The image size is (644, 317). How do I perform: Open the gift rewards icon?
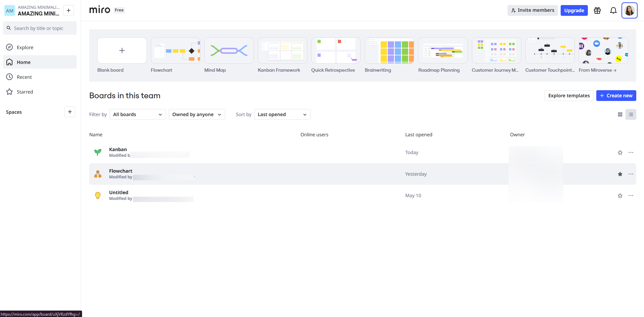pos(597,10)
